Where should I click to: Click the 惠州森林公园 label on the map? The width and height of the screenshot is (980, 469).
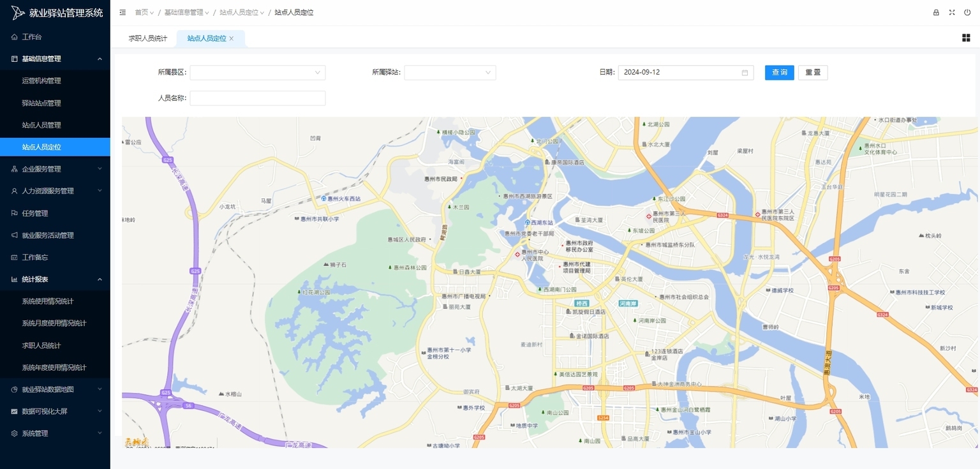point(410,268)
